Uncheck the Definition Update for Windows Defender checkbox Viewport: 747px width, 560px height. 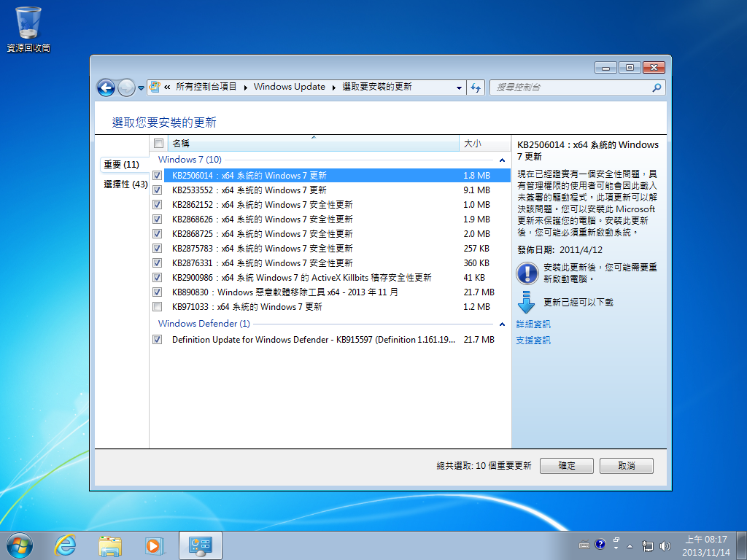click(158, 340)
